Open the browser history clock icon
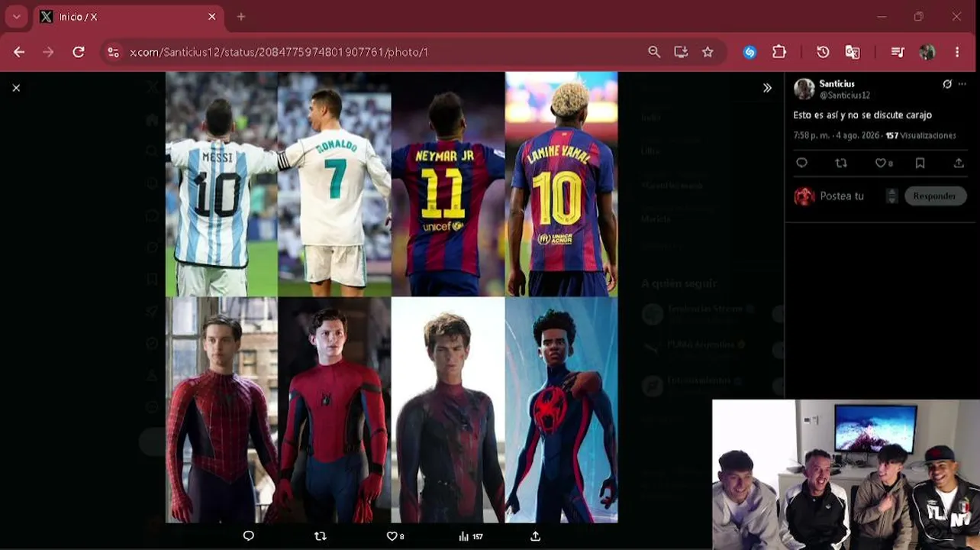The image size is (980, 550). [x=823, y=52]
